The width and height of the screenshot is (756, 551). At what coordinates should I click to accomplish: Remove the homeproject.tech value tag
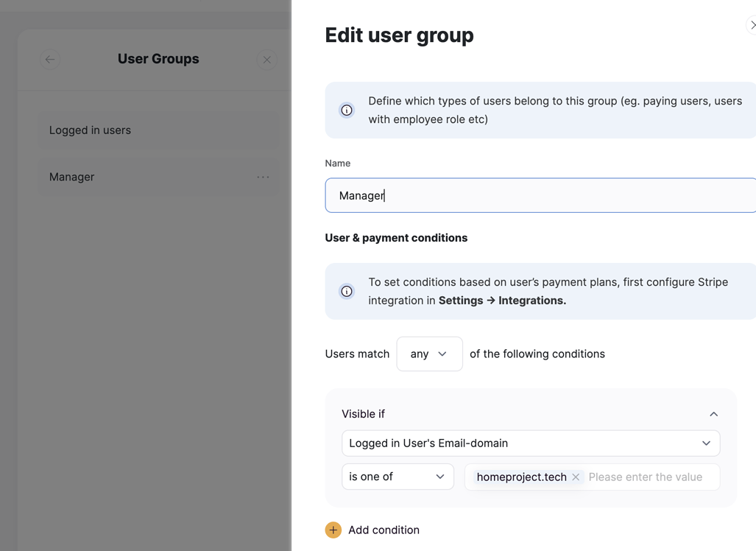pyautogui.click(x=575, y=477)
